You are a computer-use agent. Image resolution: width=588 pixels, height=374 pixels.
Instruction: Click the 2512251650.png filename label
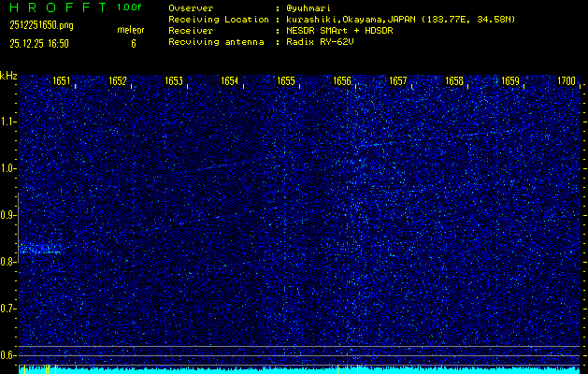(41, 25)
